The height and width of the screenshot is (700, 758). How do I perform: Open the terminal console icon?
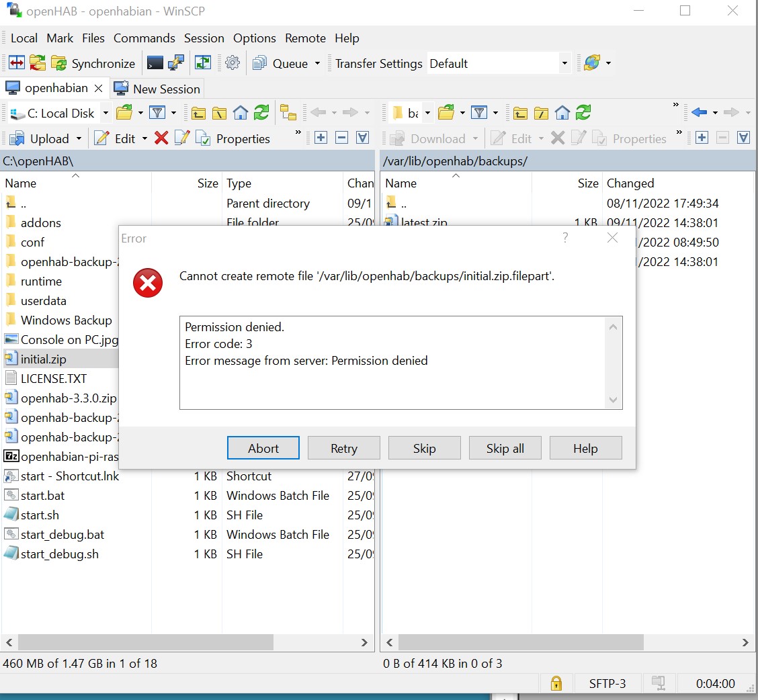pyautogui.click(x=155, y=63)
